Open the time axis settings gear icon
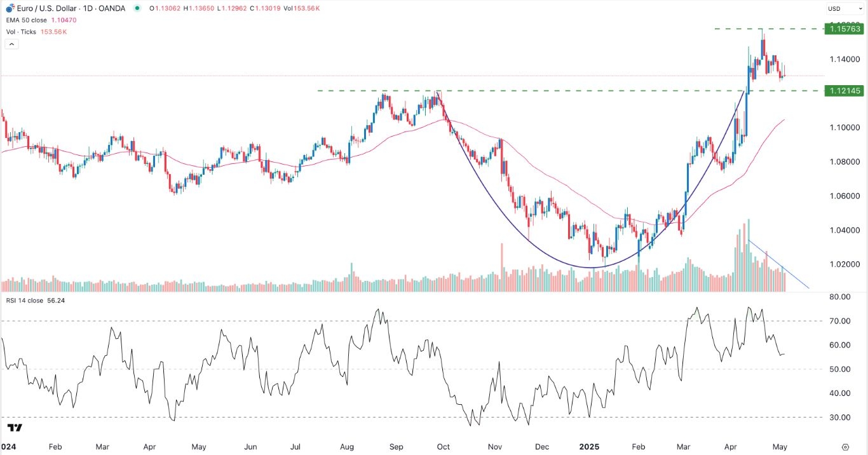 [845, 447]
